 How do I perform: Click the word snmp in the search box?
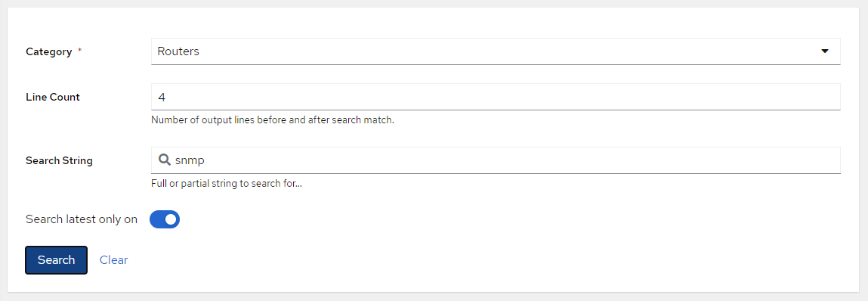190,161
